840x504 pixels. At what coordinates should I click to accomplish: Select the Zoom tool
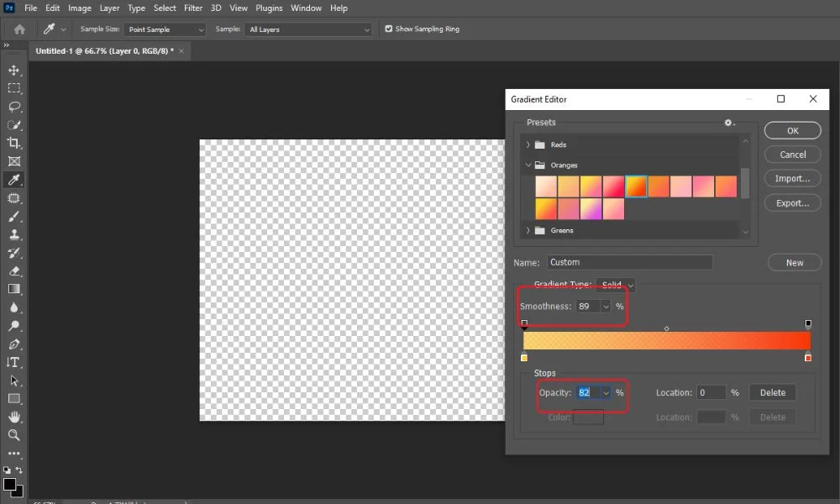(13, 435)
